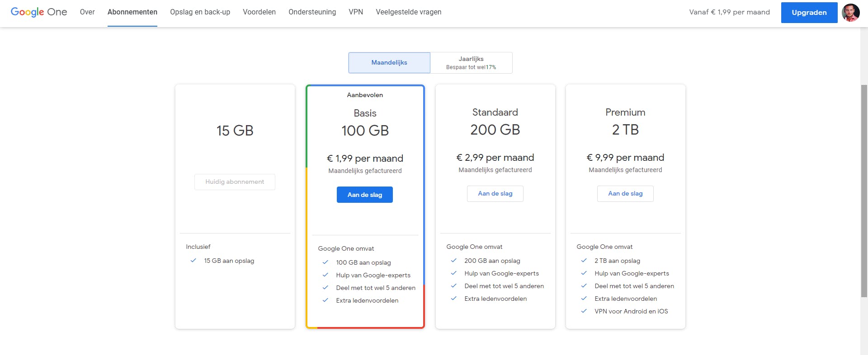Click checkmark icon beside 15 GB aan opslag
Image resolution: width=868 pixels, height=355 pixels.
[x=193, y=261]
